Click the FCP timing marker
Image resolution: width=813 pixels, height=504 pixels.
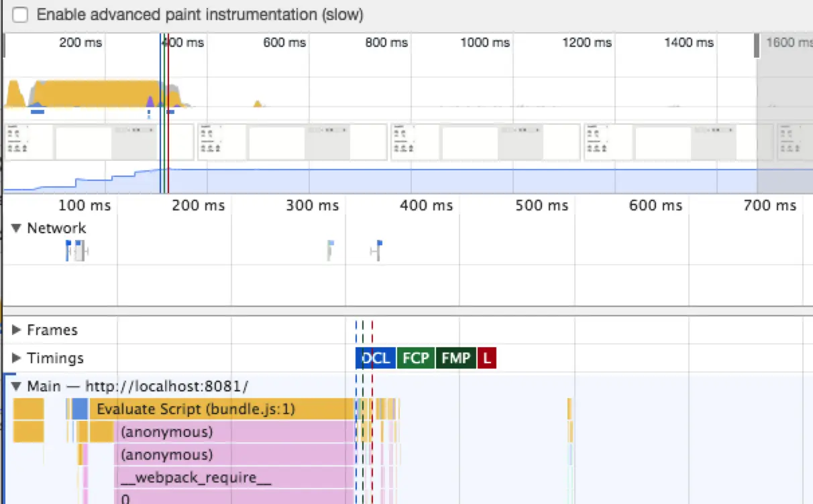(415, 358)
